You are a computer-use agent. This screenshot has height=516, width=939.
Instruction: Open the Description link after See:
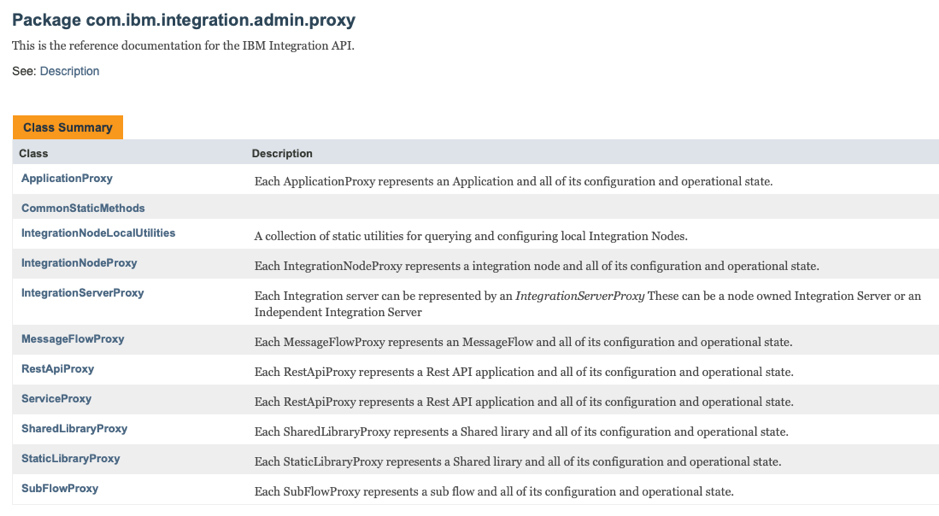[x=69, y=72]
